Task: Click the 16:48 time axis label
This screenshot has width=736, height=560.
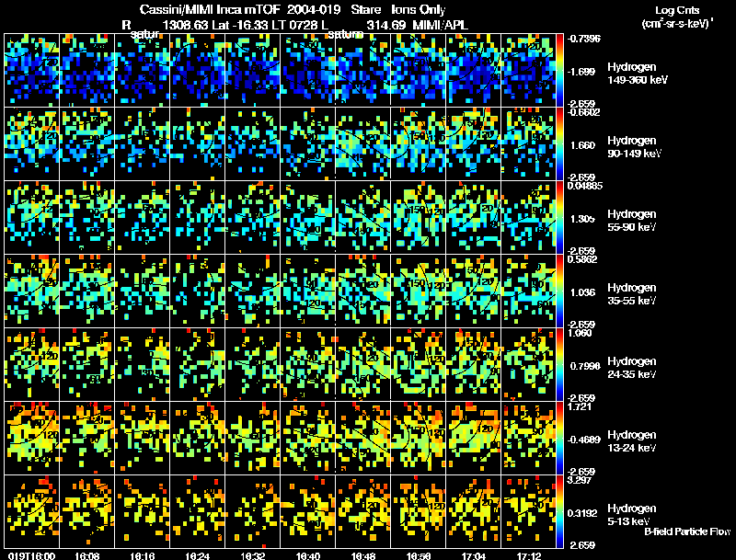Action: [363, 555]
